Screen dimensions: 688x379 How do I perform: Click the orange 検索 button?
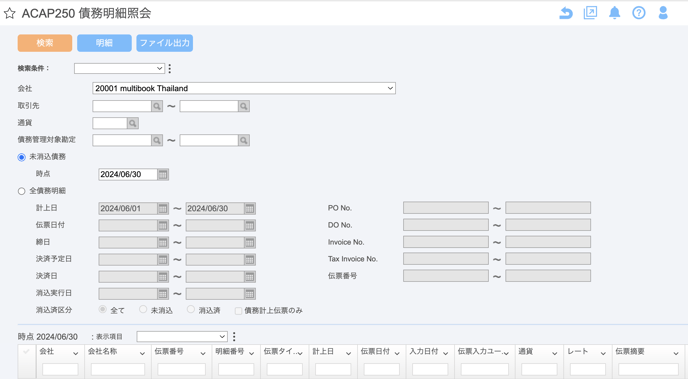pos(45,43)
